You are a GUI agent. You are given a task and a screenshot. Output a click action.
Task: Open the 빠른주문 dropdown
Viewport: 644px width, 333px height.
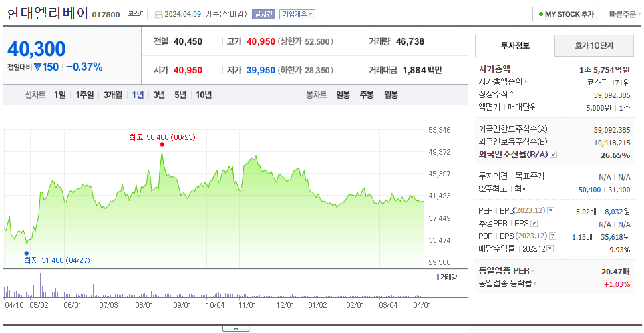625,15
